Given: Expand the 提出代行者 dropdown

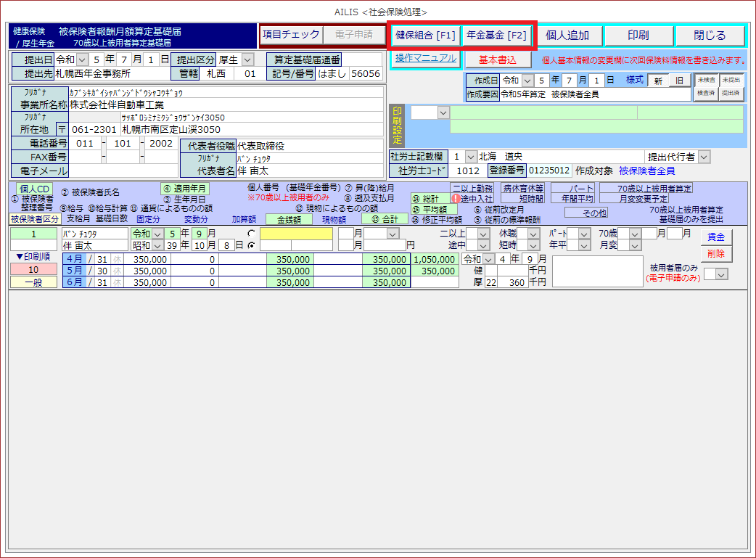Looking at the screenshot, I should [704, 157].
